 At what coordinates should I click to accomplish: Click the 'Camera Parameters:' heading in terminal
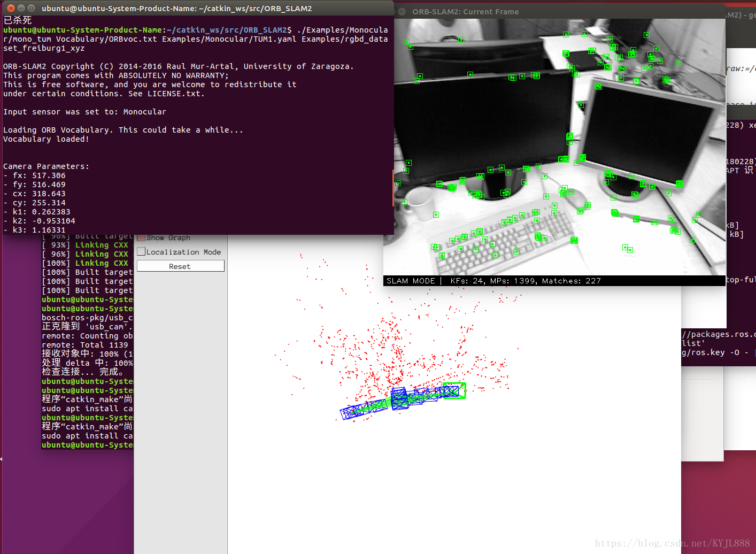[x=46, y=166]
